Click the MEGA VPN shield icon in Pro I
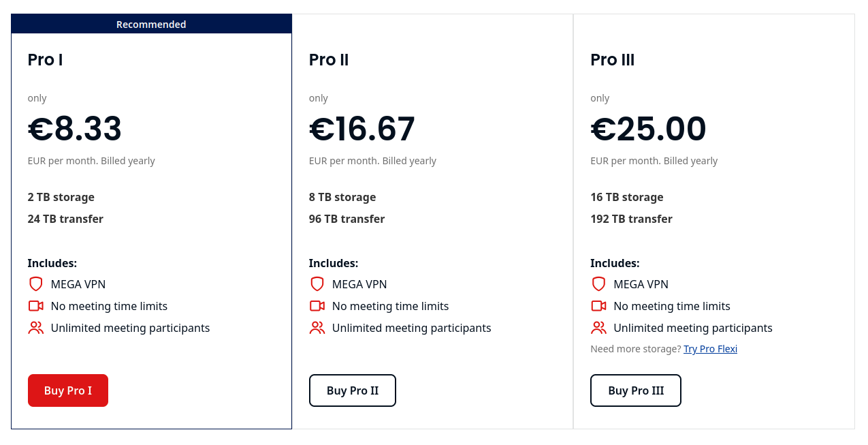The image size is (868, 445). pos(35,284)
